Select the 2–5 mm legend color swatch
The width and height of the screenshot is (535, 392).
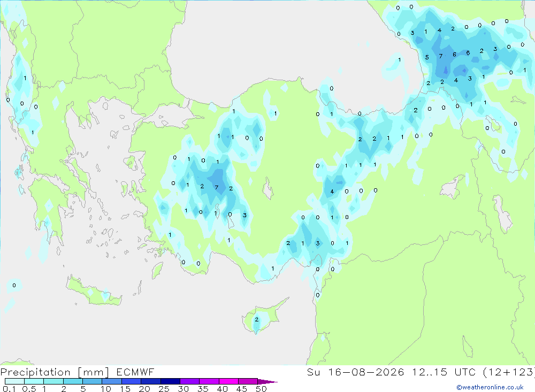pyautogui.click(x=73, y=381)
